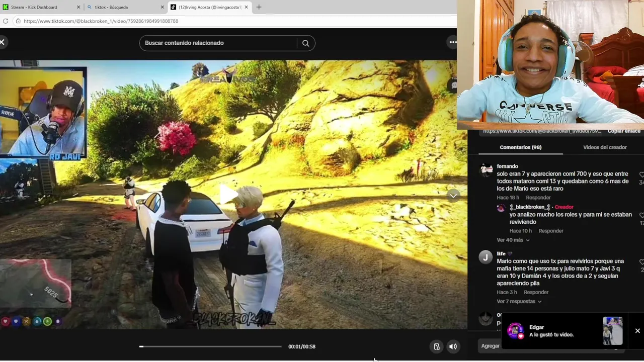Expand Ver 40 más replies
This screenshot has width=644, height=362.
pyautogui.click(x=513, y=240)
